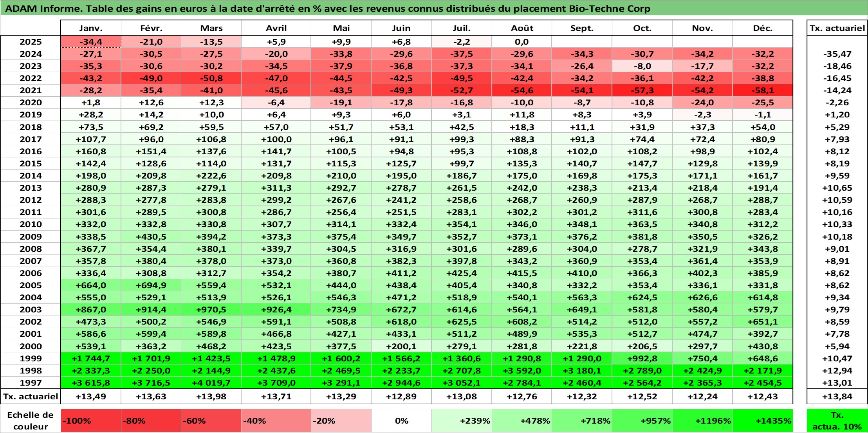868x433 pixels.
Task: Select the 0% white scale swatch
Action: coord(401,421)
